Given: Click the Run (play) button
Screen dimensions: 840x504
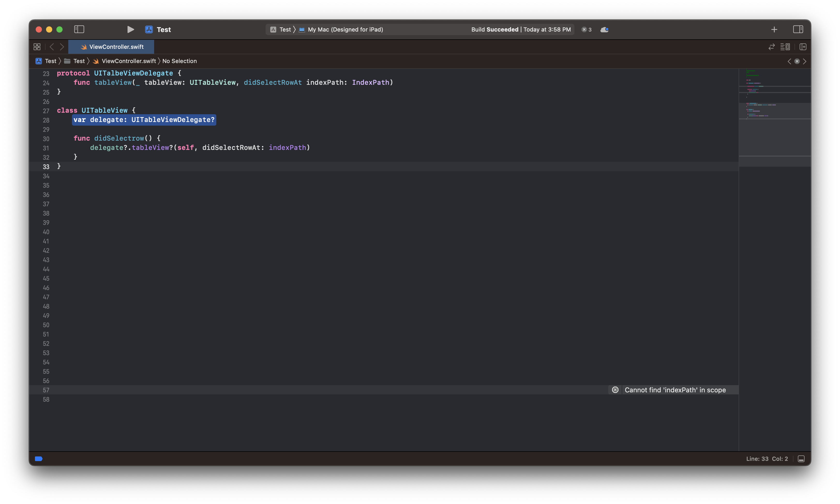Looking at the screenshot, I should click(x=131, y=29).
